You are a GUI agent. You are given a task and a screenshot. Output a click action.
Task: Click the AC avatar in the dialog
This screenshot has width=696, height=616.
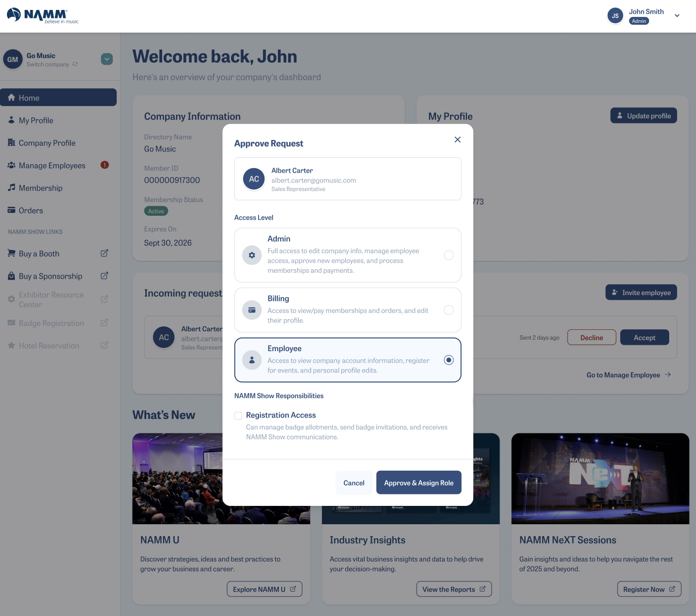click(254, 179)
